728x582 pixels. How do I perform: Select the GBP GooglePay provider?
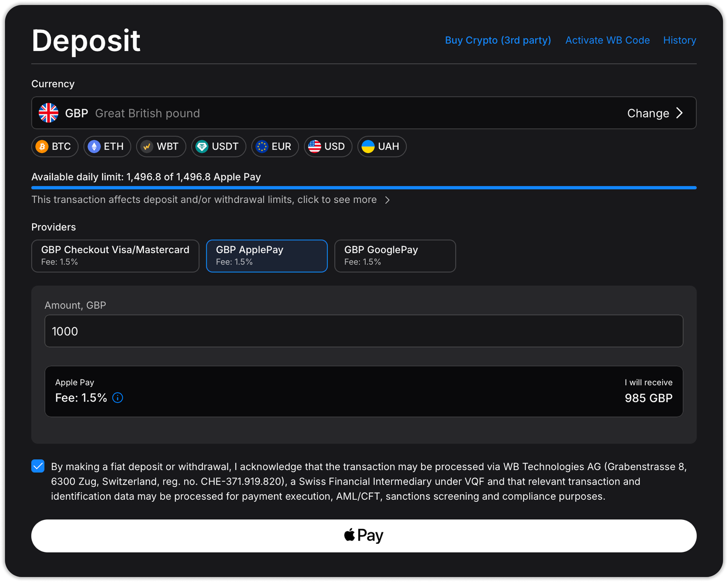pos(395,256)
